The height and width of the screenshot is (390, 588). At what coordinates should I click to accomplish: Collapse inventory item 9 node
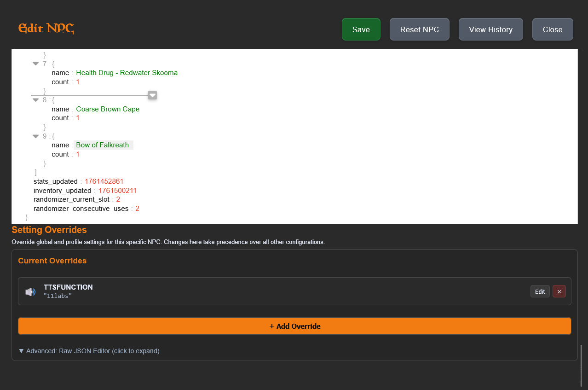point(35,136)
